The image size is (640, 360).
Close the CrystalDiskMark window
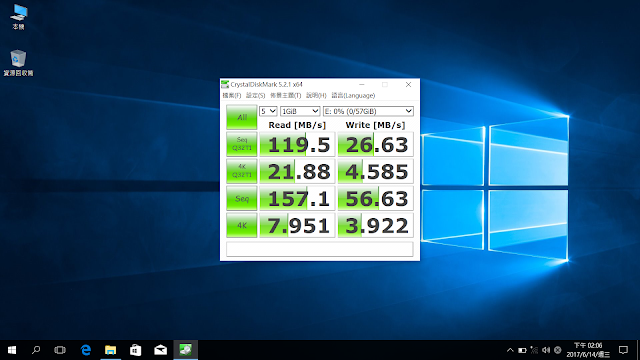pos(408,84)
